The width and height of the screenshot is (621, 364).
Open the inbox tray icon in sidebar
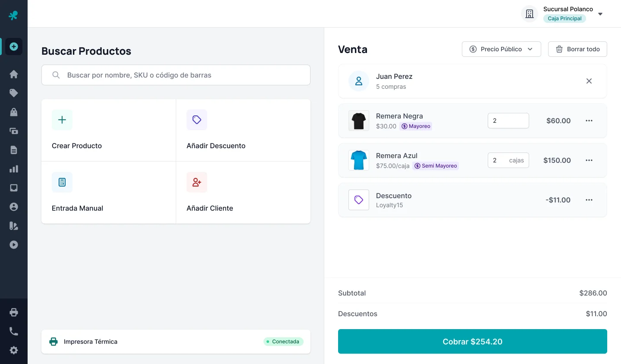pyautogui.click(x=14, y=188)
